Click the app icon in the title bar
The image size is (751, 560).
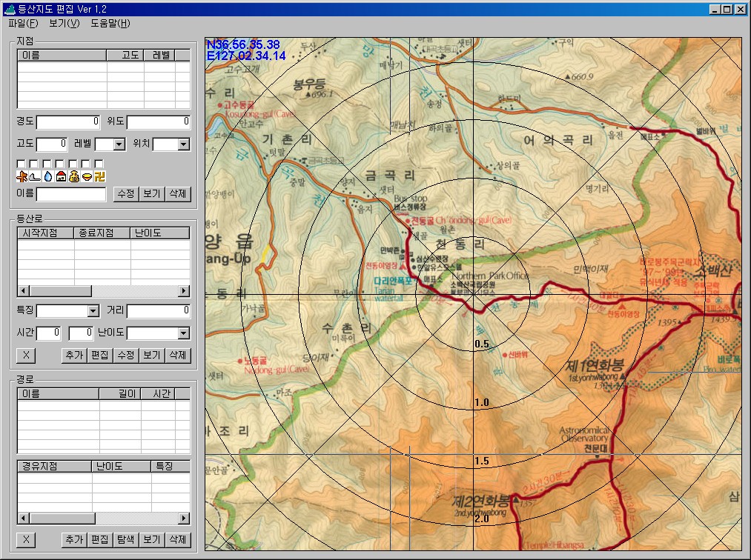coord(10,9)
